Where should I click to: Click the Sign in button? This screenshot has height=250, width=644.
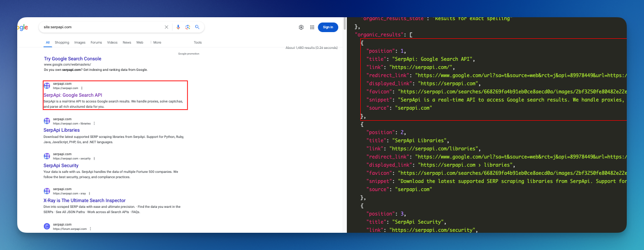[x=328, y=27]
